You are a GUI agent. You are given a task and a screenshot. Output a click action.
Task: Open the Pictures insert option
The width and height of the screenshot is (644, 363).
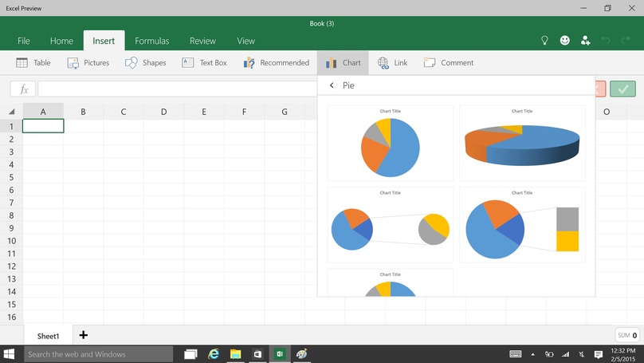pyautogui.click(x=88, y=62)
